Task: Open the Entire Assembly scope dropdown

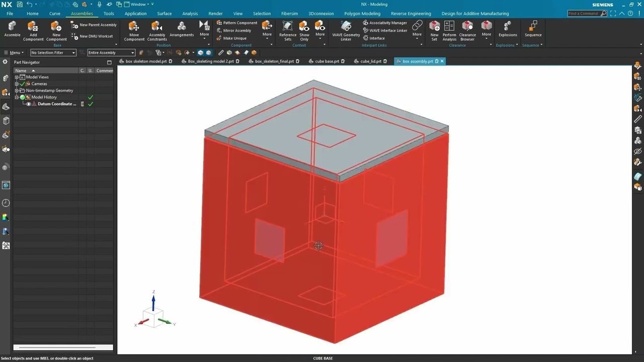Action: [x=111, y=52]
